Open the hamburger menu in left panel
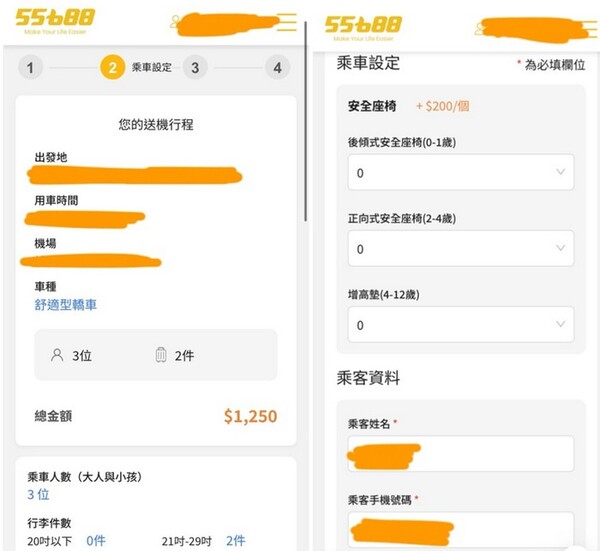The width and height of the screenshot is (600, 551). coord(287,22)
